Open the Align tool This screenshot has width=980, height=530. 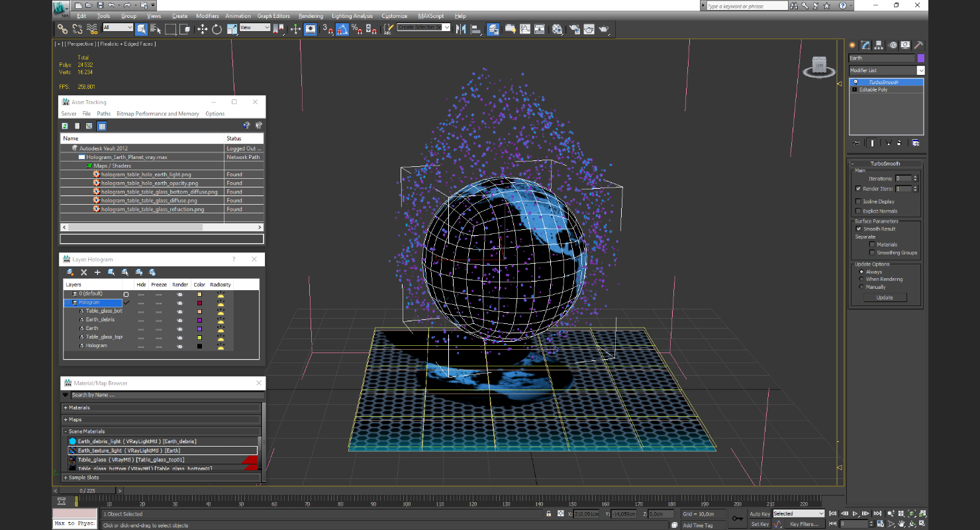[x=475, y=29]
